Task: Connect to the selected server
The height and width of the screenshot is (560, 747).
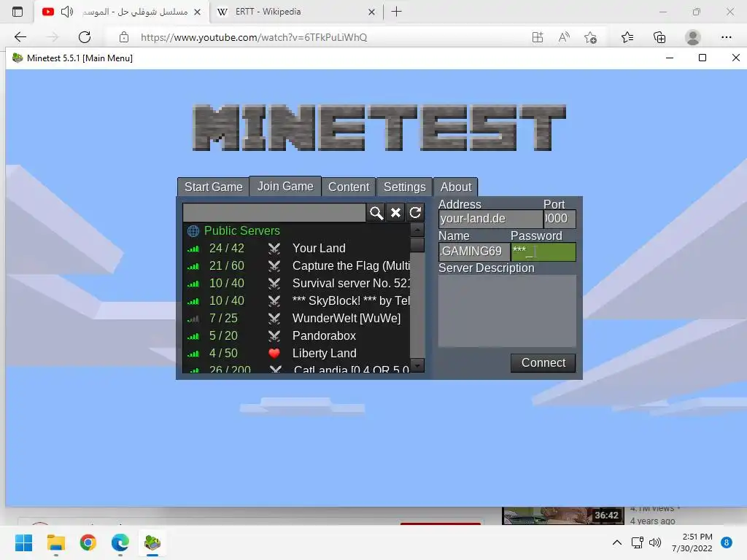Action: [x=543, y=363]
